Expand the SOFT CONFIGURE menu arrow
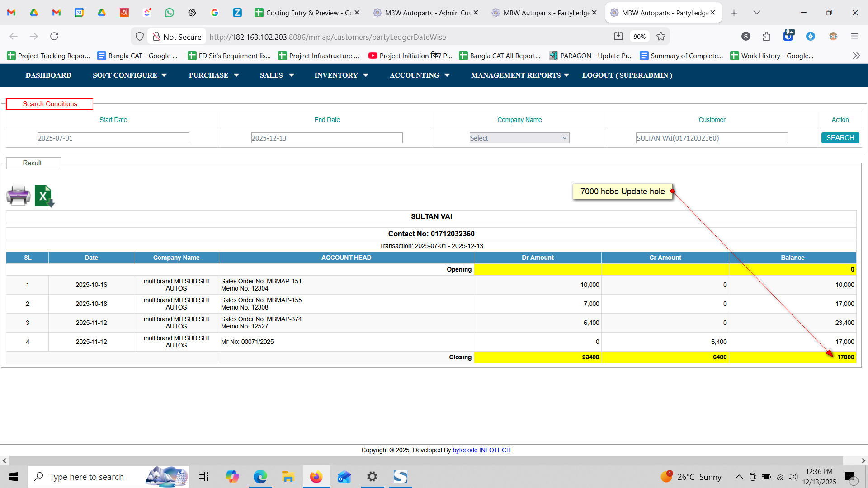 164,75
